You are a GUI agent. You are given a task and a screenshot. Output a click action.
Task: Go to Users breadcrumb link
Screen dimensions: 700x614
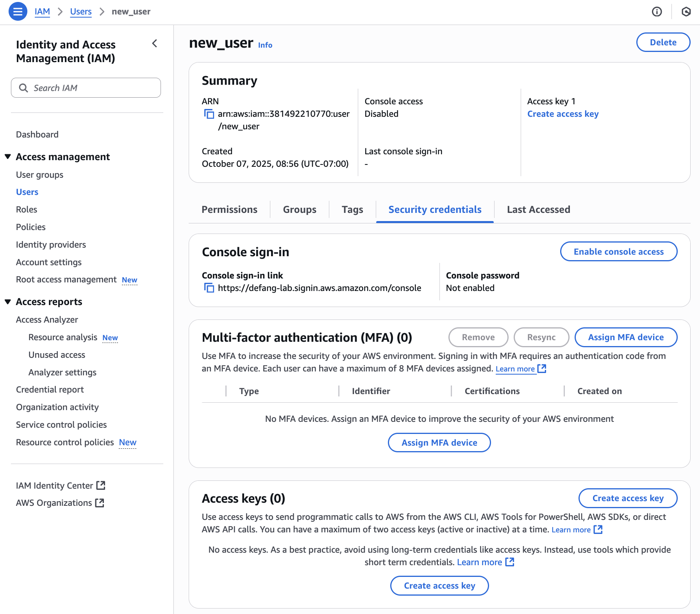click(x=81, y=12)
